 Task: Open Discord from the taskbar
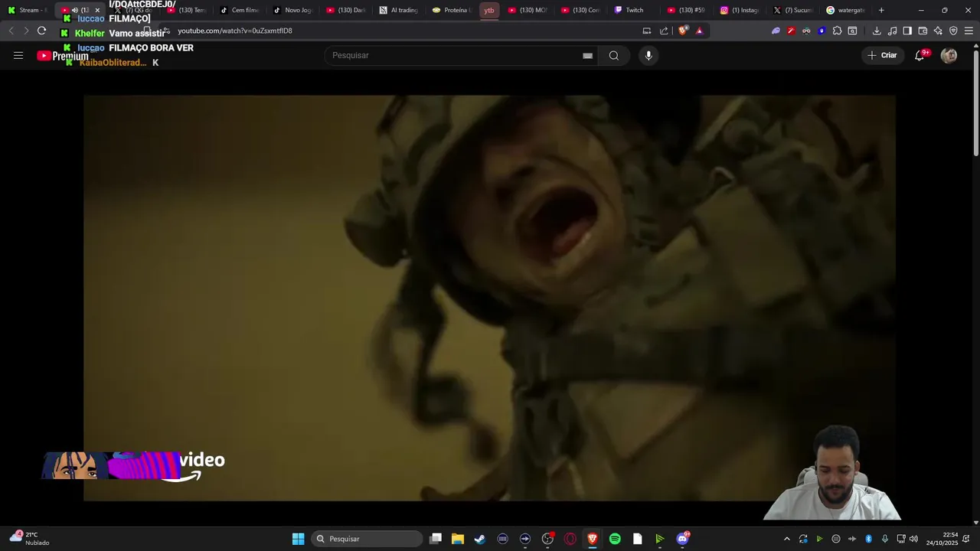point(682,539)
